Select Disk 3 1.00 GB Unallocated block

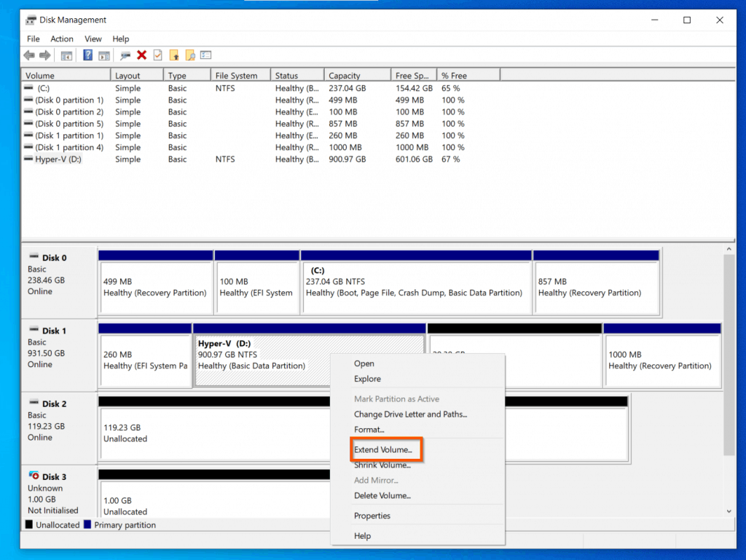coord(214,494)
